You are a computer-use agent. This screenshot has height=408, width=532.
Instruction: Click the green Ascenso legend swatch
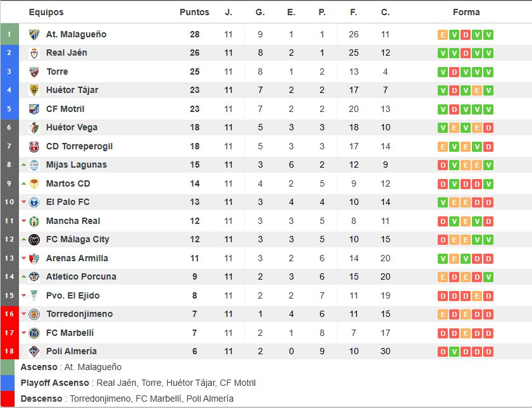[8, 368]
